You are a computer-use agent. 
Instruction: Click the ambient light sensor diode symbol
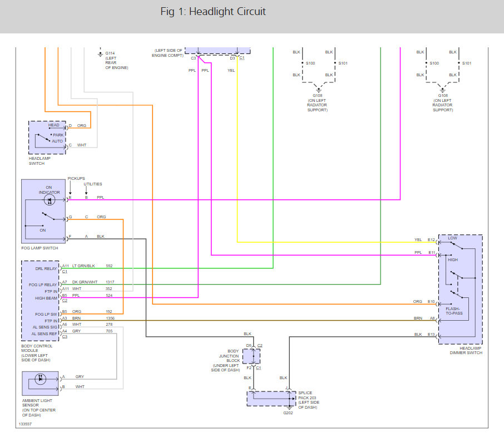point(40,379)
